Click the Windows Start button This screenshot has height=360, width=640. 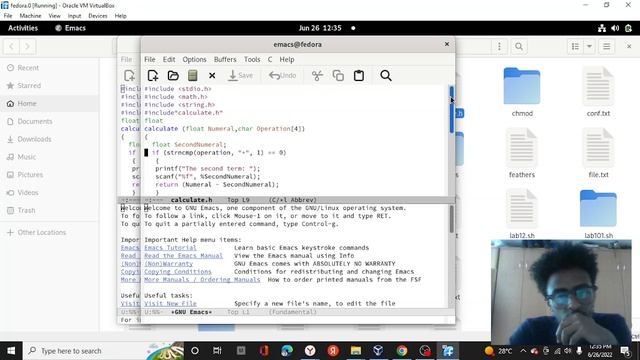[11, 351]
